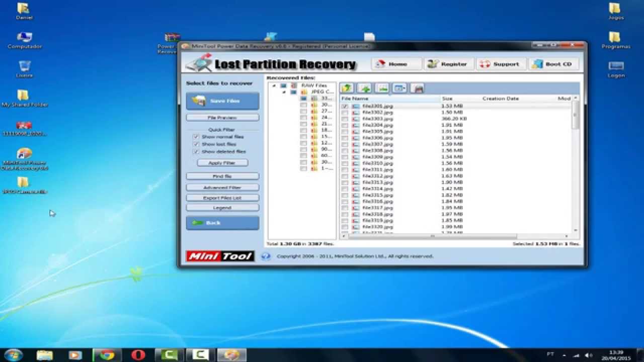Click the MiniTool logo
The width and height of the screenshot is (644, 362).
[x=220, y=256]
